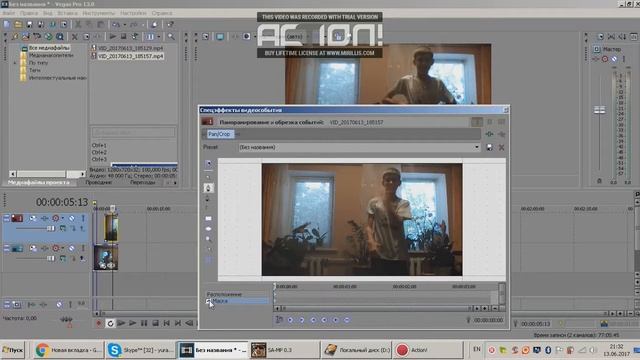Image resolution: width=640 pixels, height=360 pixels.
Task: Open compositing mode dropdown on first track
Action: [62, 229]
